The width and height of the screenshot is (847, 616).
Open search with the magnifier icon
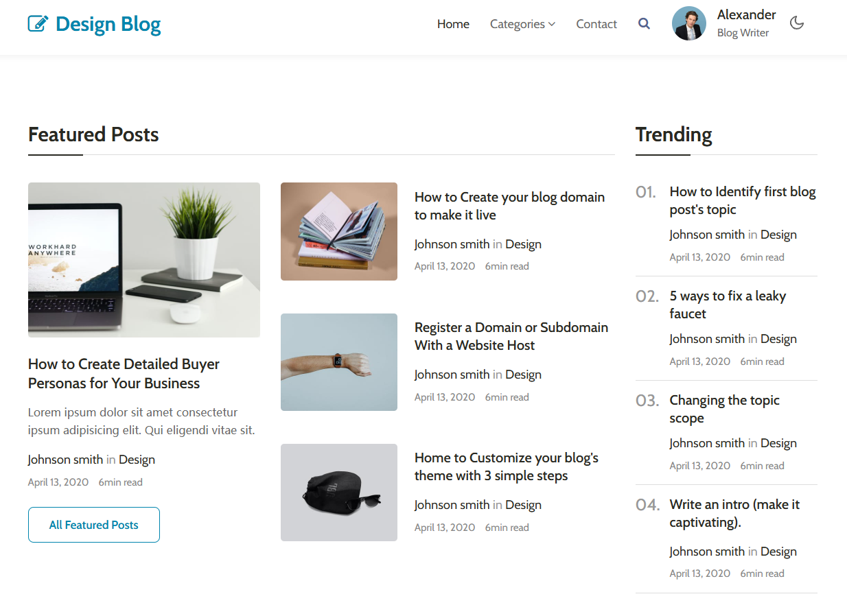[x=644, y=24]
